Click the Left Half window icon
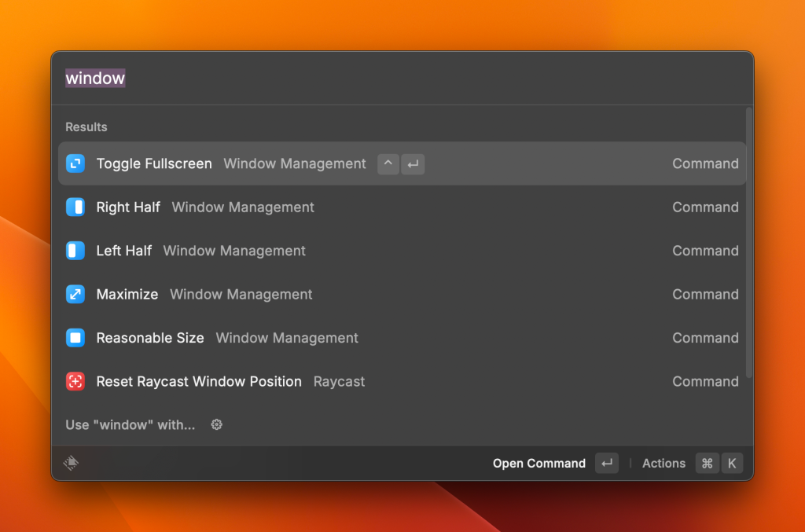This screenshot has height=532, width=805. coord(75,251)
